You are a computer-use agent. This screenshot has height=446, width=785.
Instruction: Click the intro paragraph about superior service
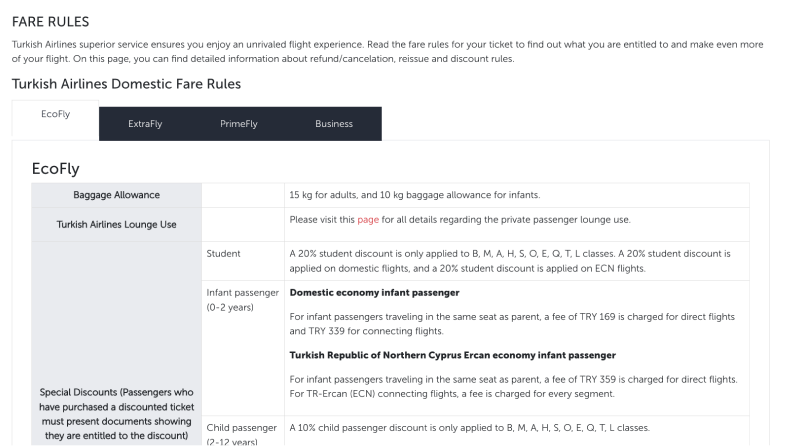pos(385,52)
